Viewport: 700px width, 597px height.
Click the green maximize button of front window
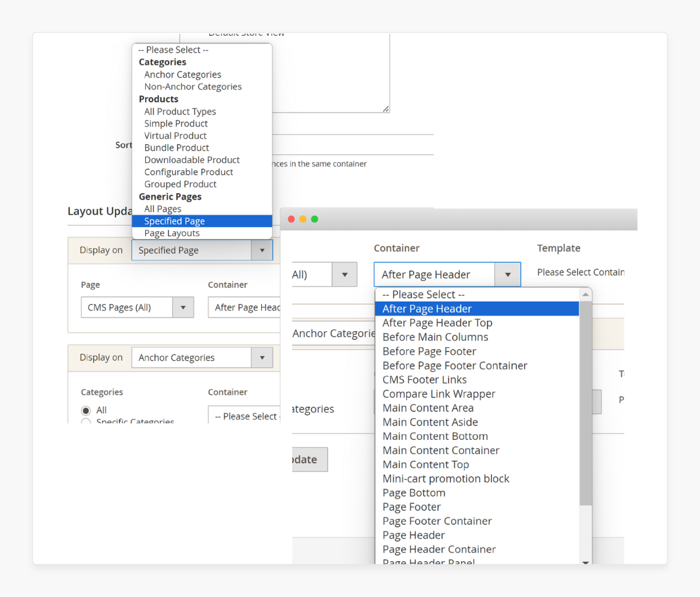point(314,219)
